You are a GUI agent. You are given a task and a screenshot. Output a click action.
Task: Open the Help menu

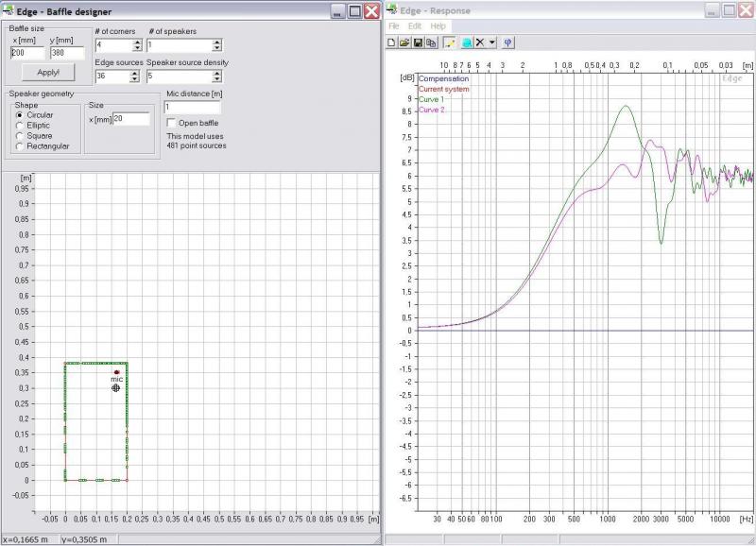pyautogui.click(x=438, y=26)
